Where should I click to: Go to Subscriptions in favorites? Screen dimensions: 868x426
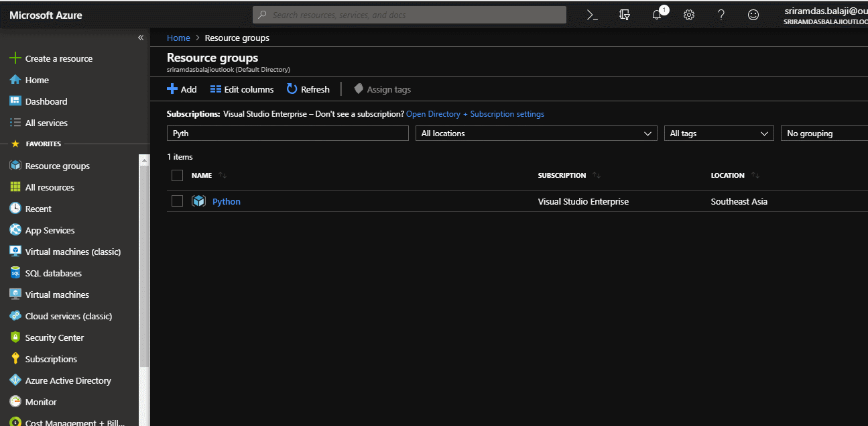click(51, 359)
